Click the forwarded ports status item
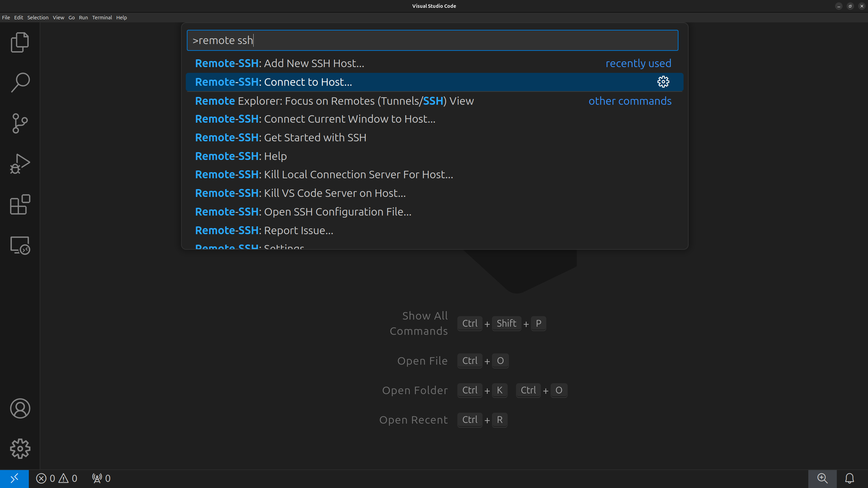This screenshot has height=488, width=868. click(101, 479)
